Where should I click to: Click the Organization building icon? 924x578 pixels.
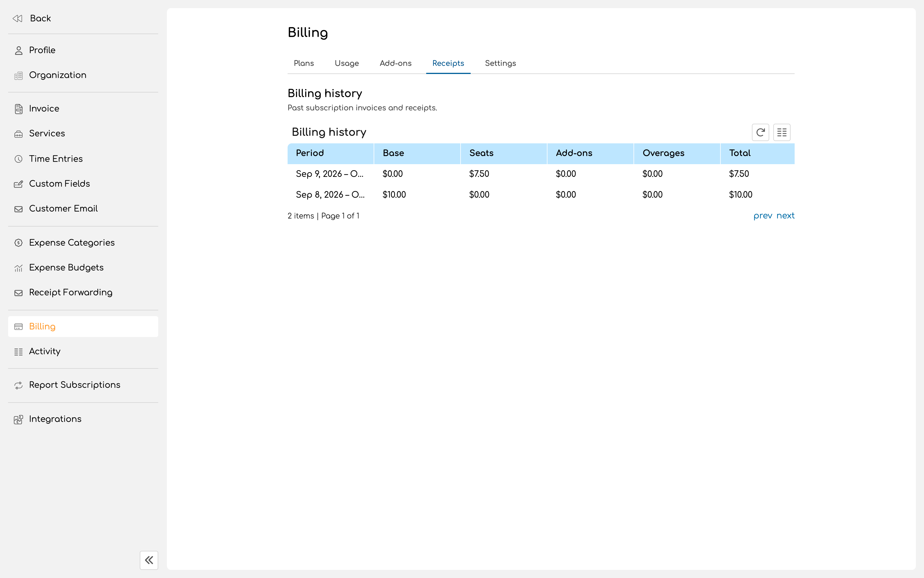(x=18, y=75)
